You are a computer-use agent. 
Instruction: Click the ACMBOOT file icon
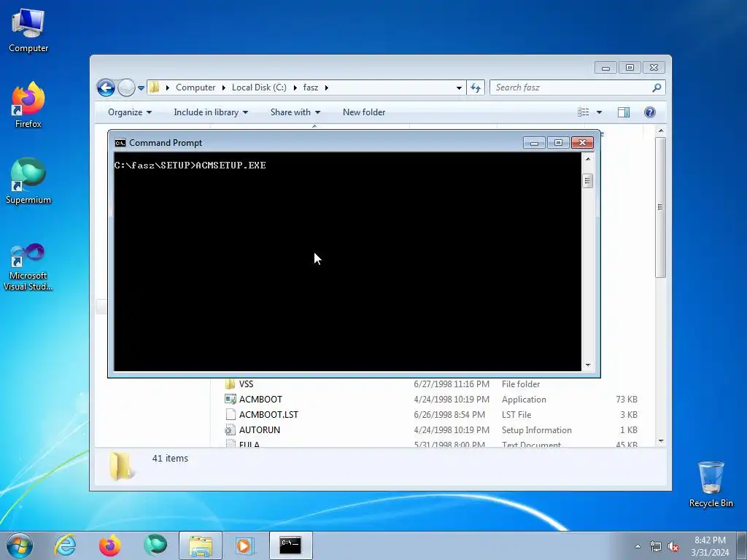pos(230,399)
